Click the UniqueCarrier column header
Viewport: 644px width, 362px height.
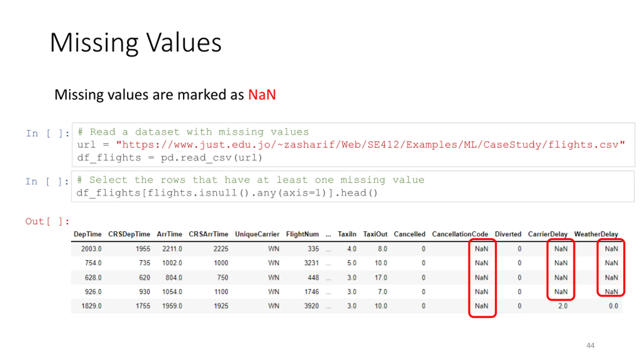point(257,234)
